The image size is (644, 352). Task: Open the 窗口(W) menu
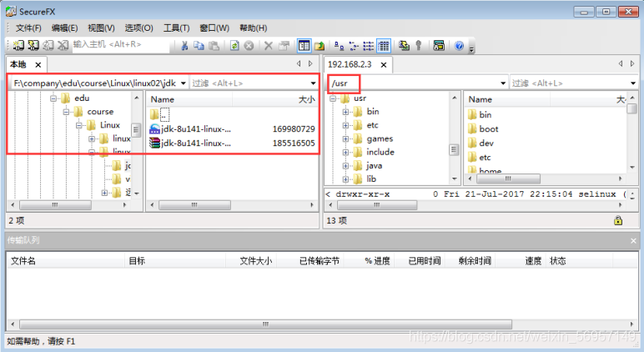[x=214, y=28]
